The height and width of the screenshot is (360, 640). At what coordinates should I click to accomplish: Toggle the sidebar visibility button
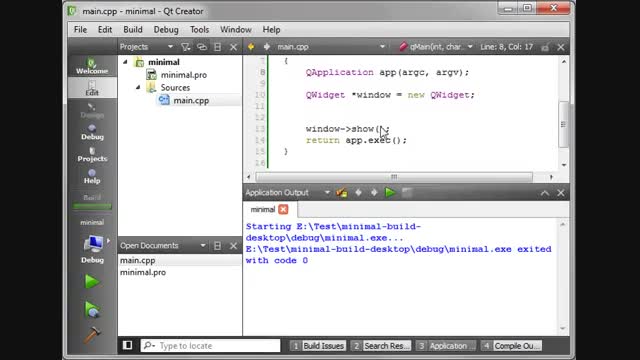click(127, 345)
